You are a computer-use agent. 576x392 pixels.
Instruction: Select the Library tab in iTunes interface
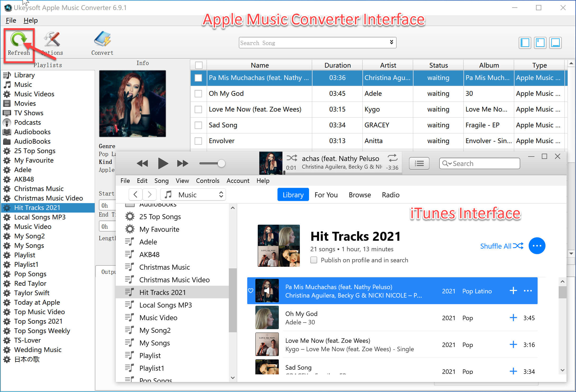[x=292, y=194]
